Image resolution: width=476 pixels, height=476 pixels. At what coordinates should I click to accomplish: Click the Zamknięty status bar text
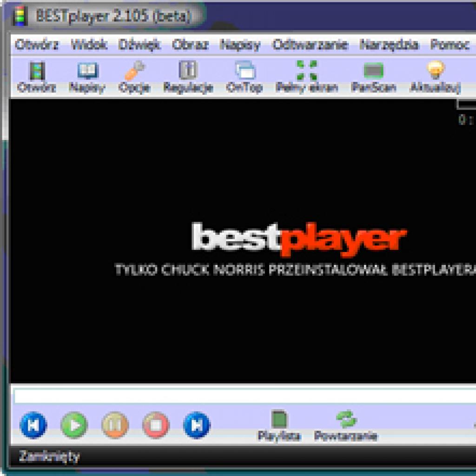[49, 456]
